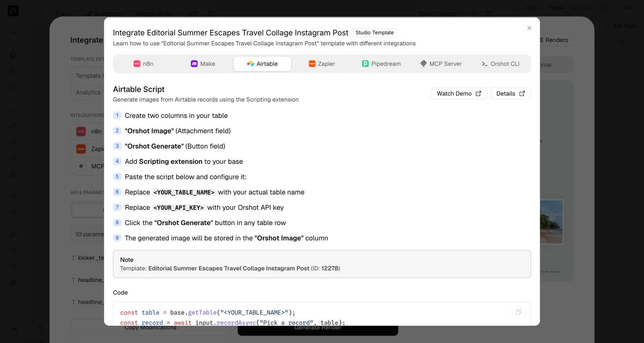Click step 5 'Paste the script below'
This screenshot has width=644, height=343.
186,177
